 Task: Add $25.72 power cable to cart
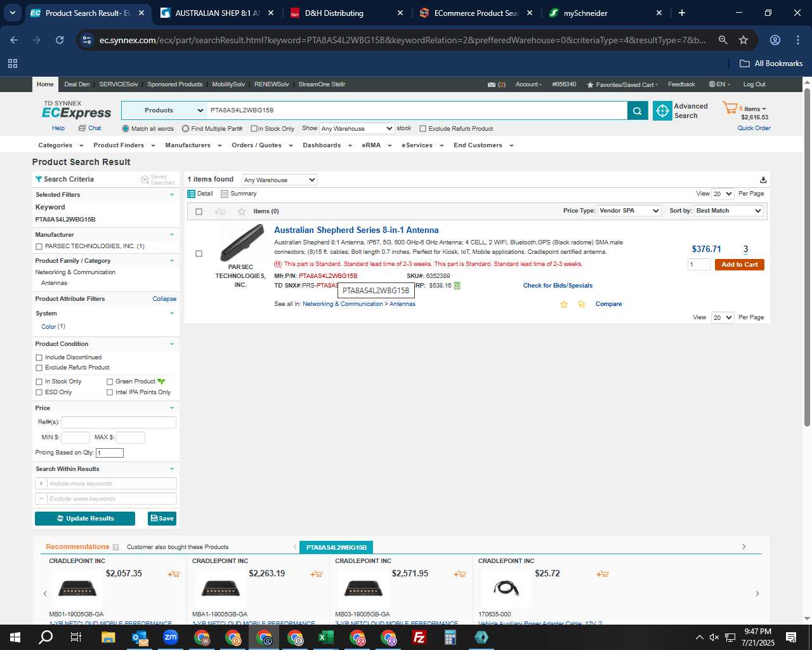(x=603, y=574)
